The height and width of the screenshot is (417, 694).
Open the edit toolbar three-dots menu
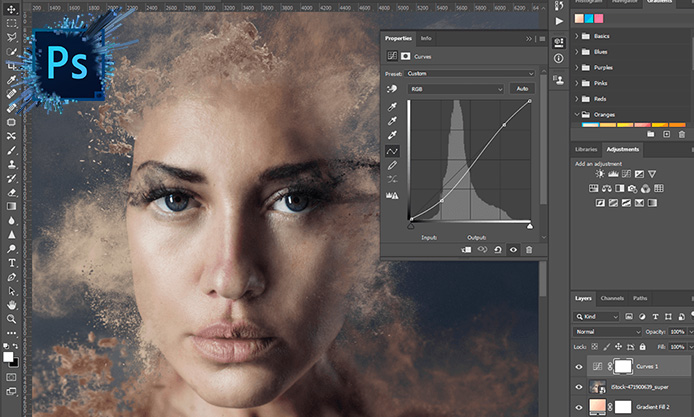point(12,333)
